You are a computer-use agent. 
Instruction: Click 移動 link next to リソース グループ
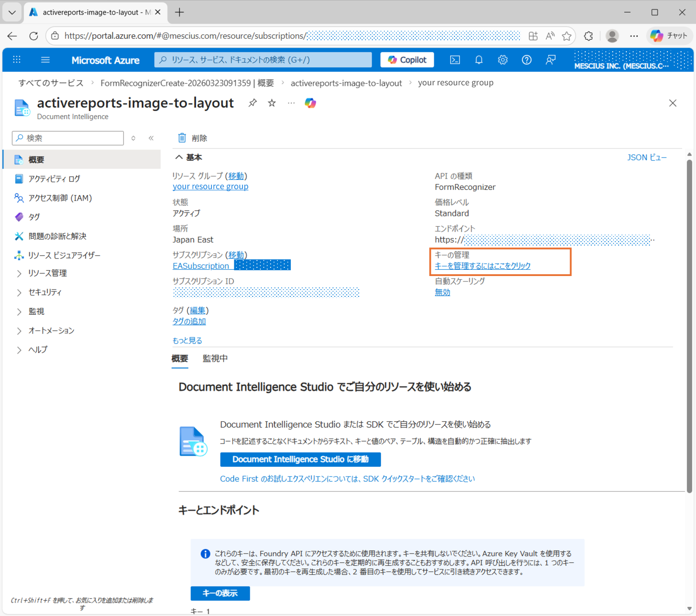click(x=236, y=176)
